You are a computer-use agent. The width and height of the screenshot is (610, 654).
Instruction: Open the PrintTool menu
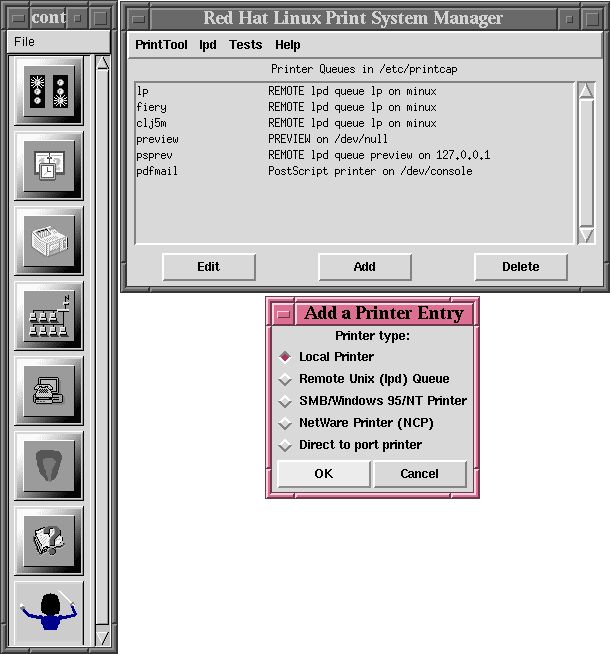(161, 45)
